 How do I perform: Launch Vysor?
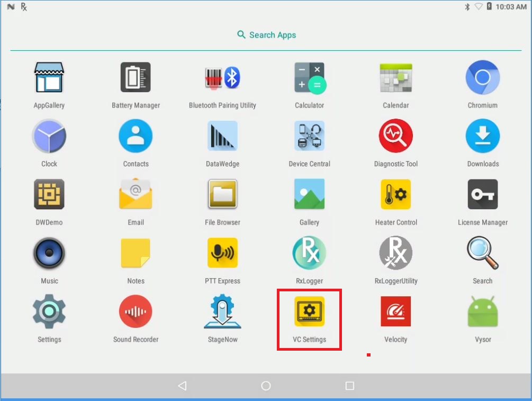click(482, 311)
